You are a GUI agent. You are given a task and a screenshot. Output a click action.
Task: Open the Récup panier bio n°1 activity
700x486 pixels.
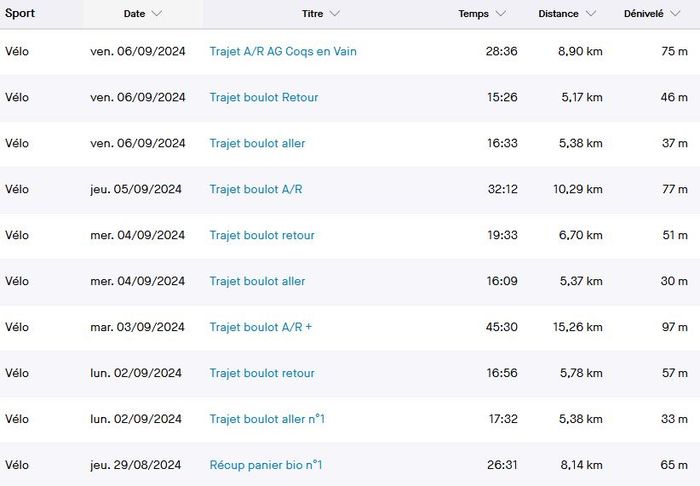pos(266,466)
